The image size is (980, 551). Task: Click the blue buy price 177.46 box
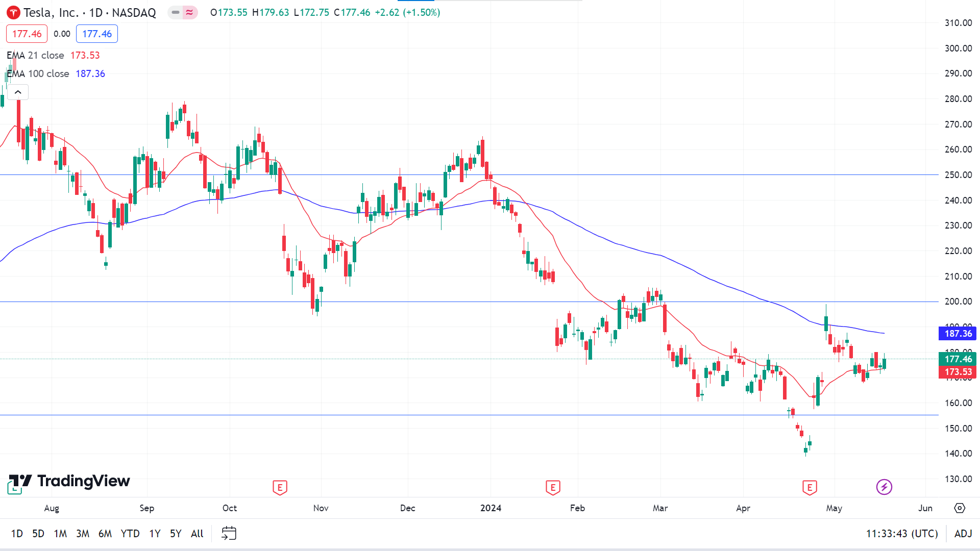(97, 34)
